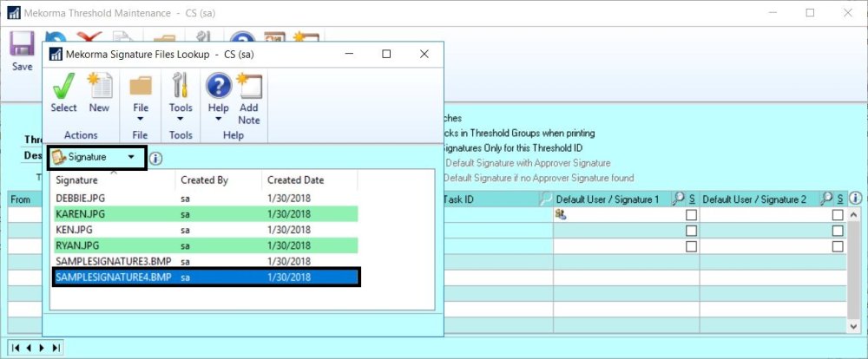
Task: Click the green Select checkmark icon
Action: pyautogui.click(x=63, y=86)
